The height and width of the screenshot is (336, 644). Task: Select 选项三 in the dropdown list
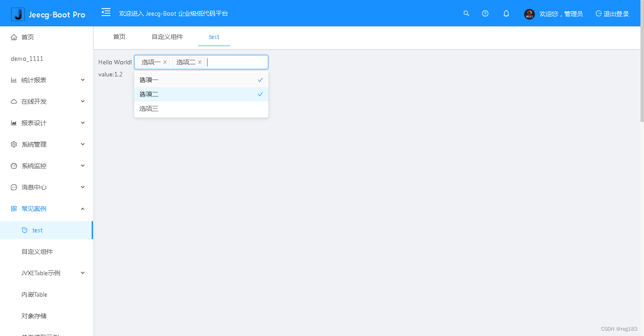[201, 109]
